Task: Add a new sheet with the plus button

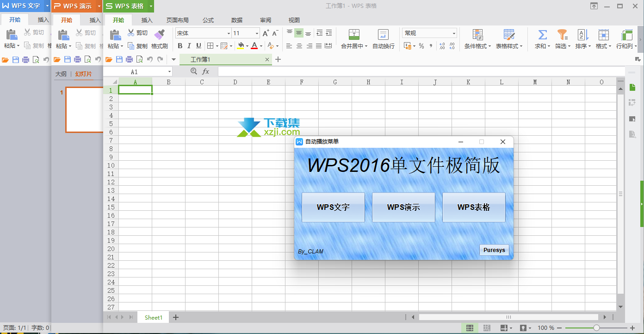Action: (176, 317)
